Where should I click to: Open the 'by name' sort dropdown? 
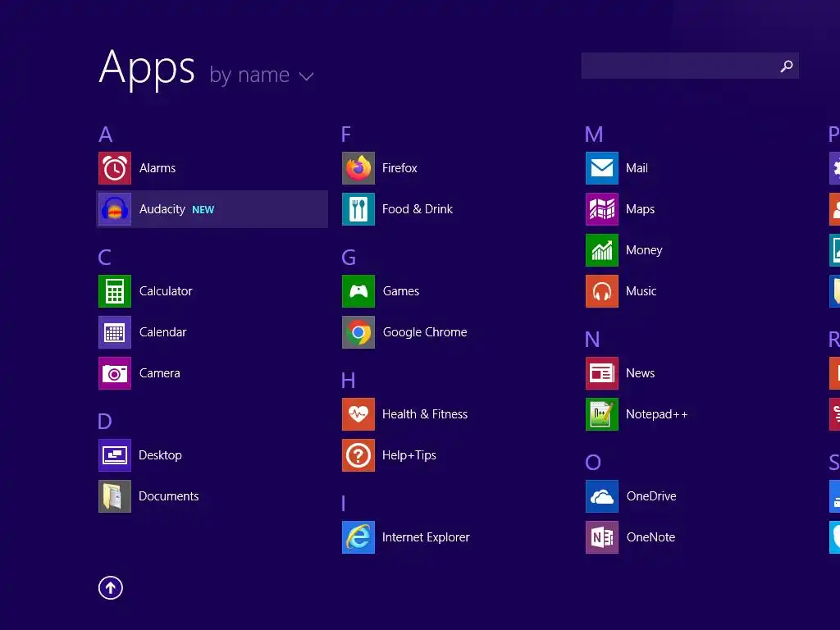point(262,75)
